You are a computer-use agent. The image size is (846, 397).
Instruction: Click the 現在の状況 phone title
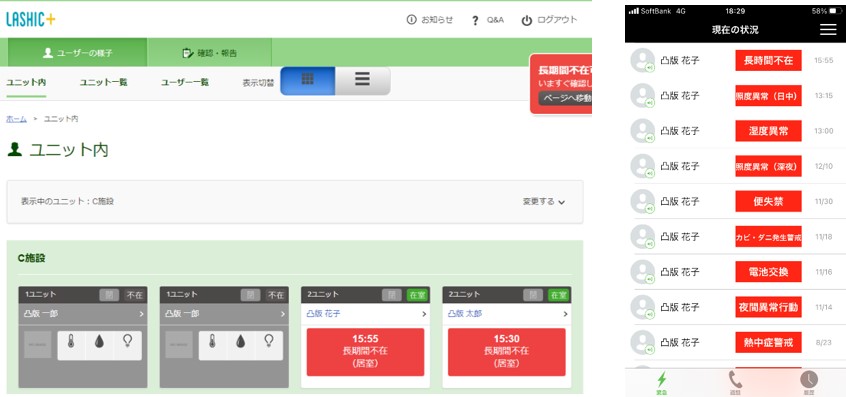735,30
